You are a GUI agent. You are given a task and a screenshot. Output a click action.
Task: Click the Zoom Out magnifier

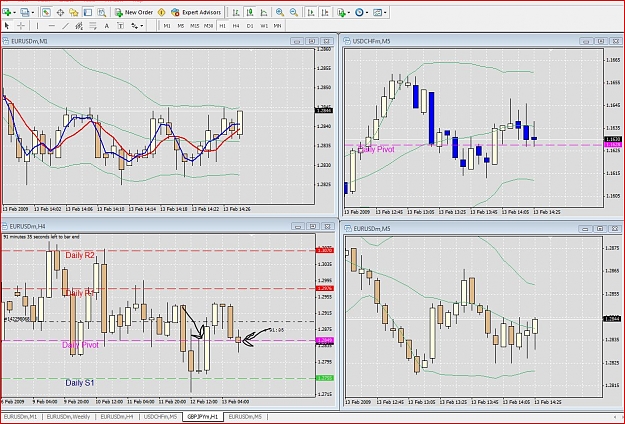click(x=294, y=12)
